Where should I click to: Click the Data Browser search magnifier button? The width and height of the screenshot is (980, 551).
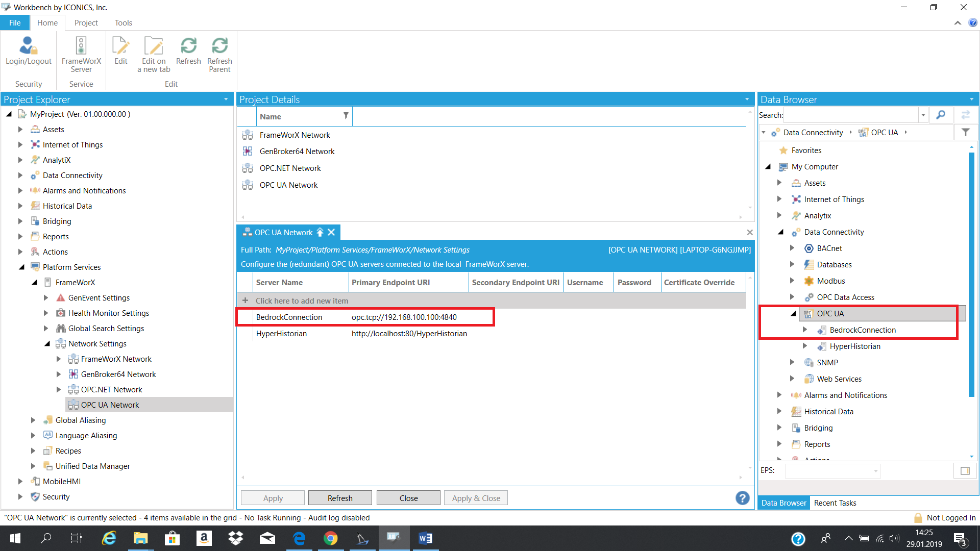point(941,115)
